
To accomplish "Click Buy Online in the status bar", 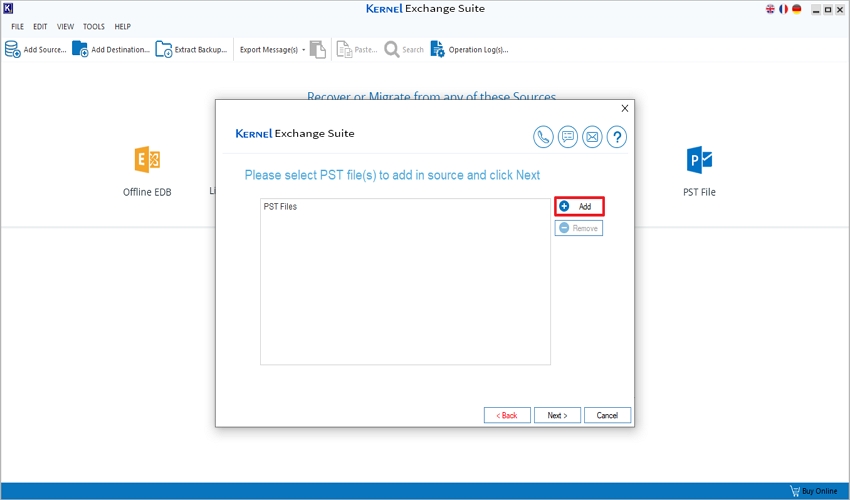I will (x=814, y=491).
